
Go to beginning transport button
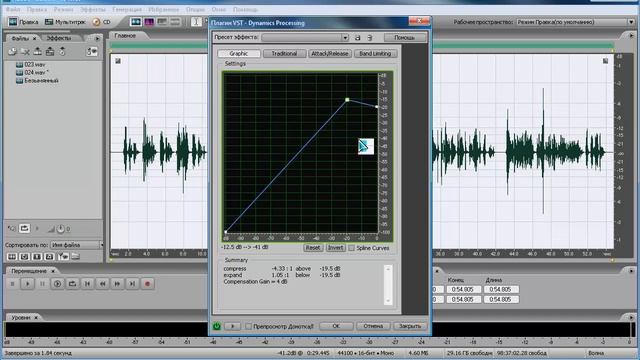click(87, 284)
